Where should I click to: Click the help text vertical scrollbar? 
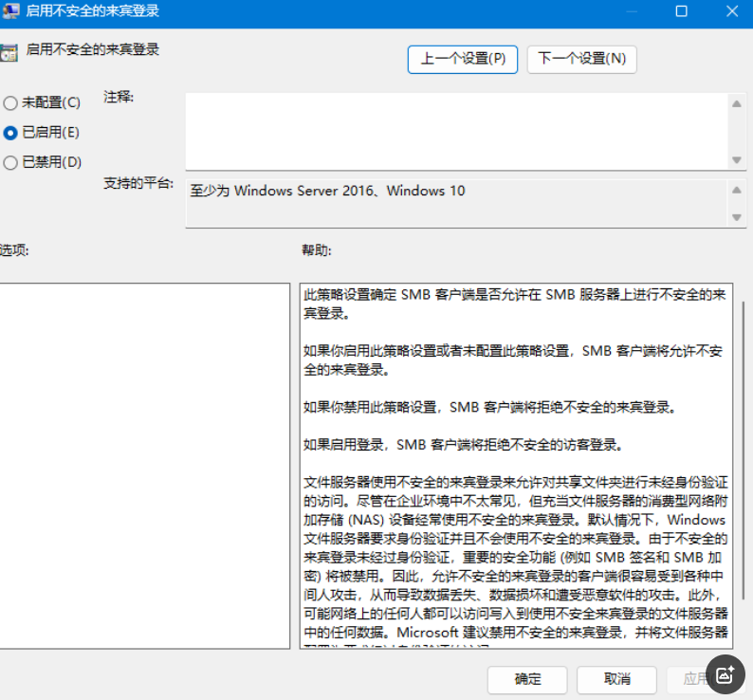[743, 450]
